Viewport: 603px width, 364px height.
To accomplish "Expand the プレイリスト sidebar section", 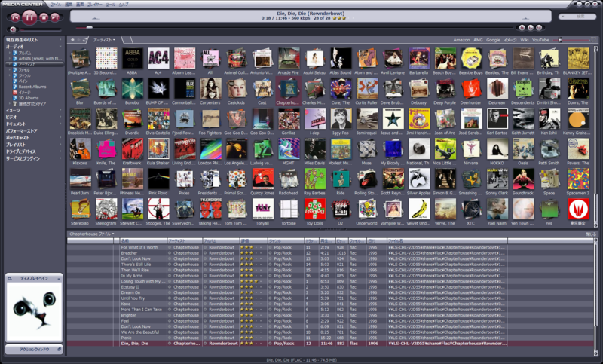I will pyautogui.click(x=60, y=145).
